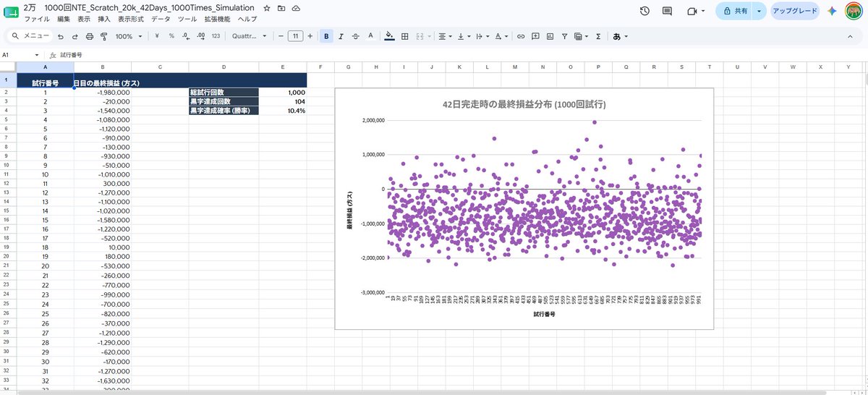The height and width of the screenshot is (395, 868).
Task: Open version history clock icon
Action: point(644,12)
